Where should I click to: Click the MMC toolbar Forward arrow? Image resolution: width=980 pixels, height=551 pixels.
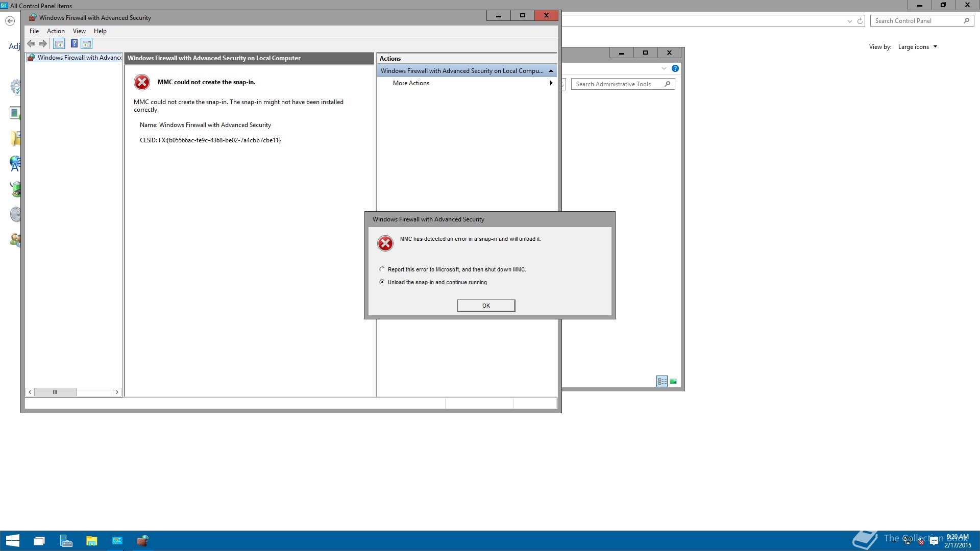pyautogui.click(x=43, y=44)
